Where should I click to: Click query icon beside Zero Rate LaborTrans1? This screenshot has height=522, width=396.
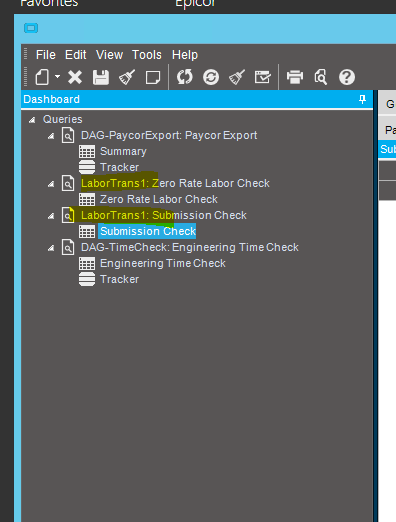click(68, 183)
